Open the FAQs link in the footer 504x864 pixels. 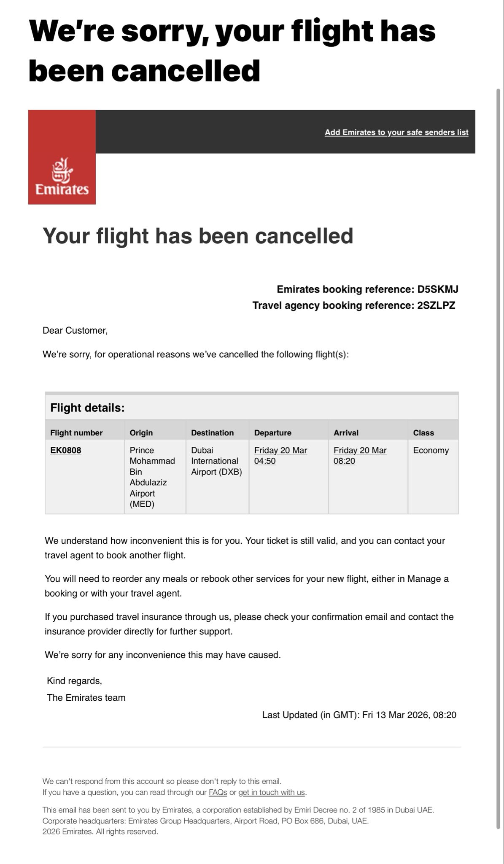coord(218,792)
